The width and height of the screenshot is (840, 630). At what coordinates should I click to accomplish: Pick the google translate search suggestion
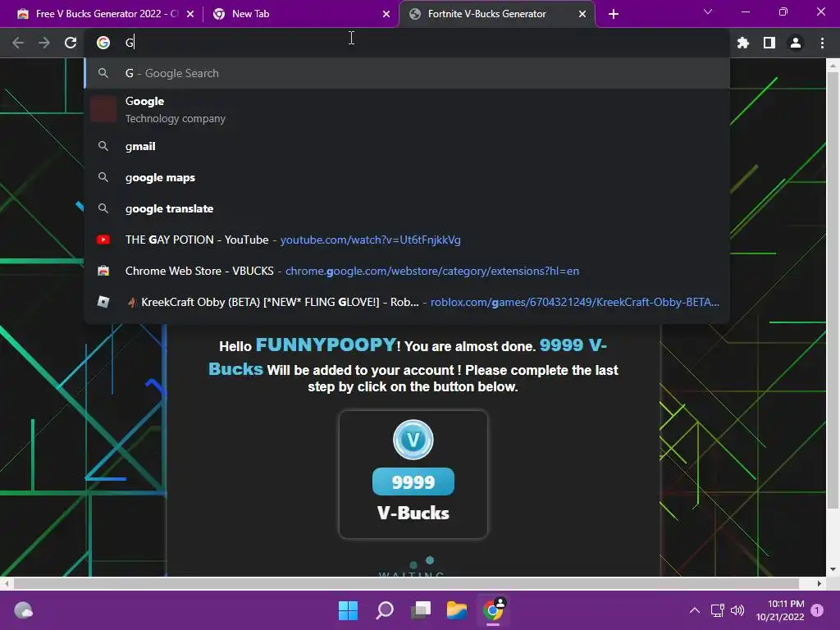point(407,208)
